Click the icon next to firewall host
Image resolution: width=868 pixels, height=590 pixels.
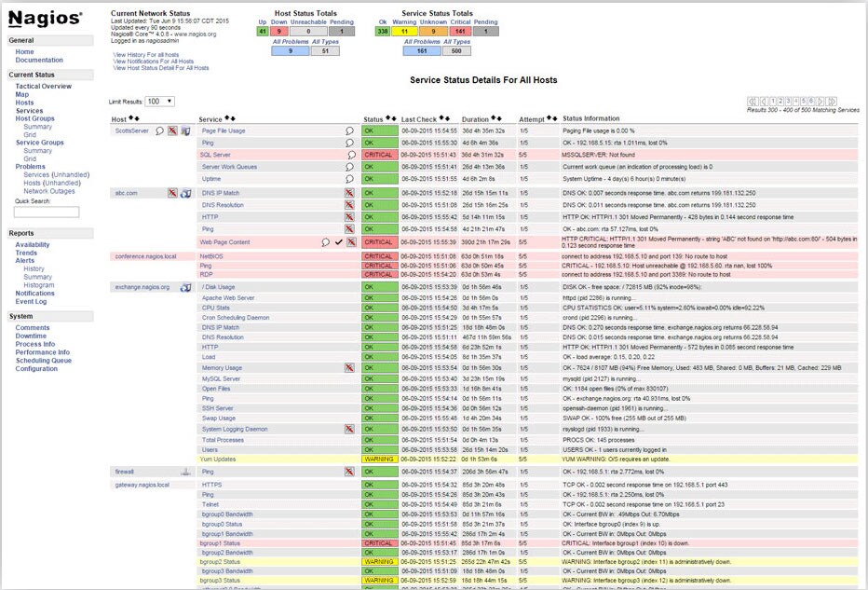tap(186, 472)
